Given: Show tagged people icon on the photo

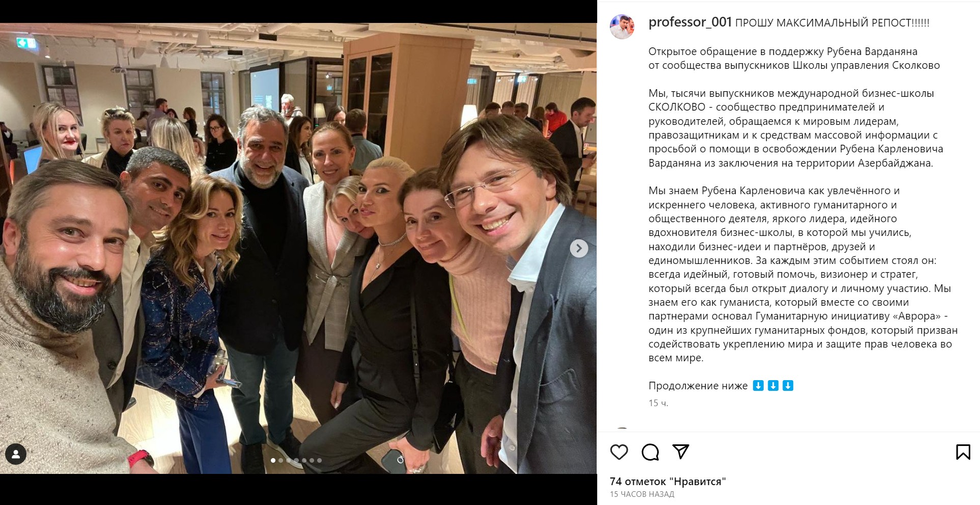Looking at the screenshot, I should (x=16, y=454).
